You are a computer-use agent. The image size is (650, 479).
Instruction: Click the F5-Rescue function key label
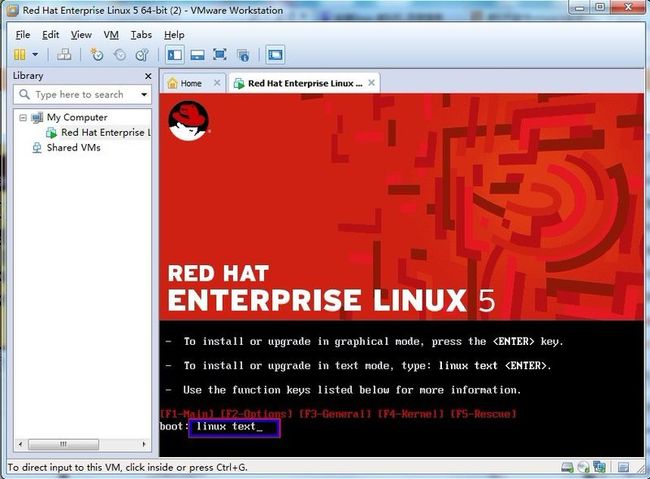[x=483, y=413]
